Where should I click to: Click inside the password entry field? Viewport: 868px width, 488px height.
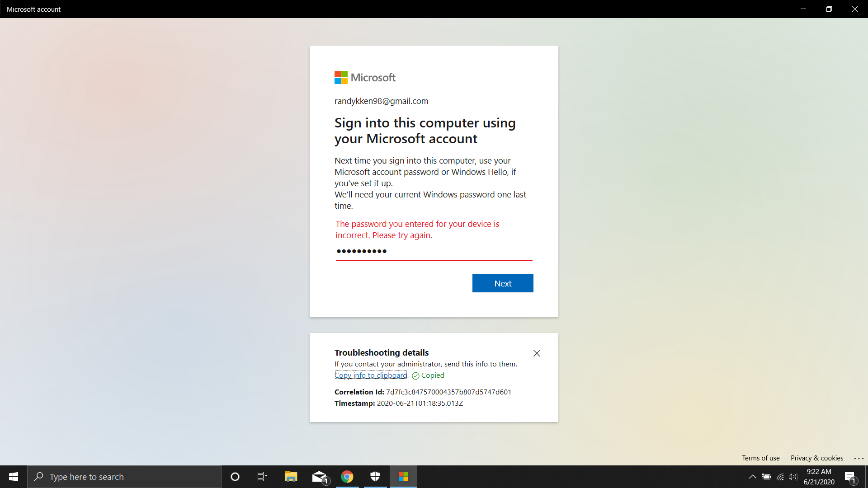click(x=434, y=251)
